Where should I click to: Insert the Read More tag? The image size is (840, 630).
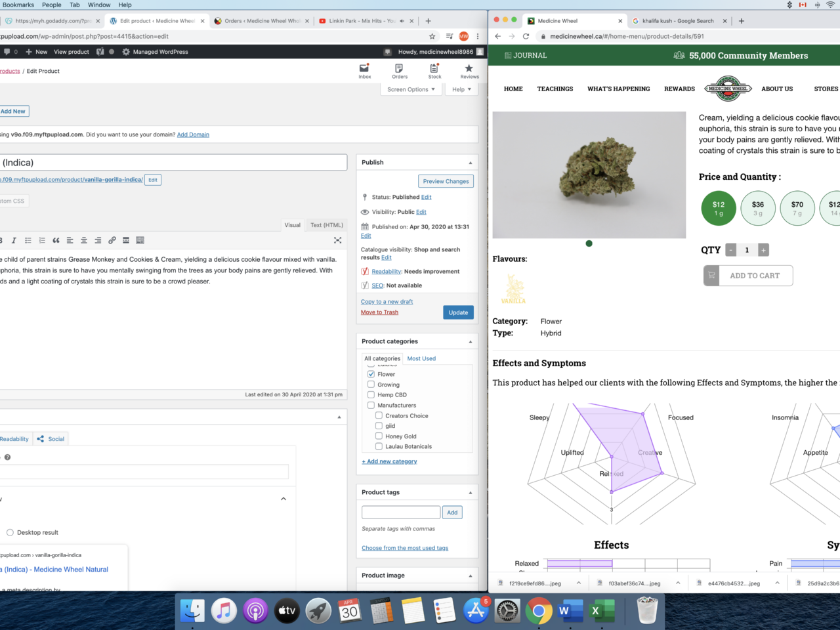(x=126, y=241)
